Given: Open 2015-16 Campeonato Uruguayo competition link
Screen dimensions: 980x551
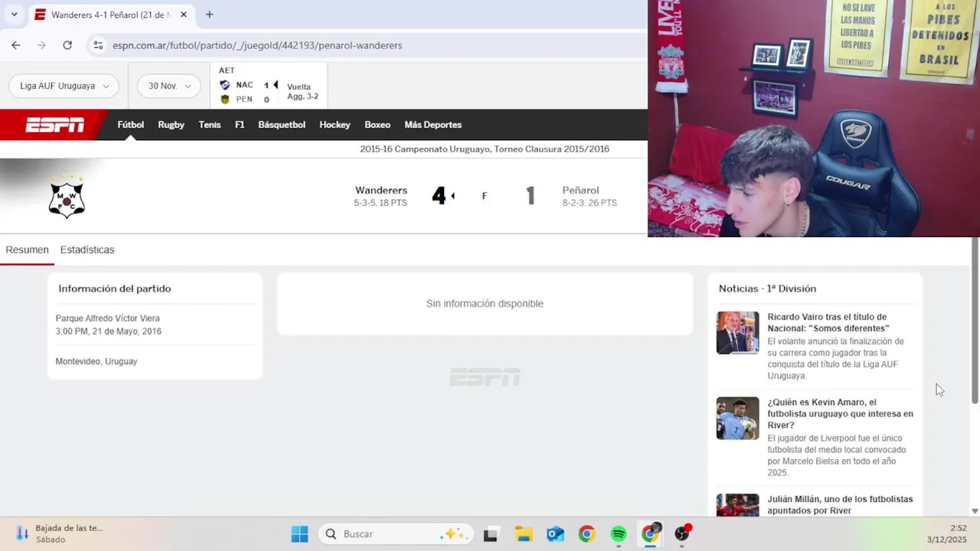Looking at the screenshot, I should coord(485,149).
